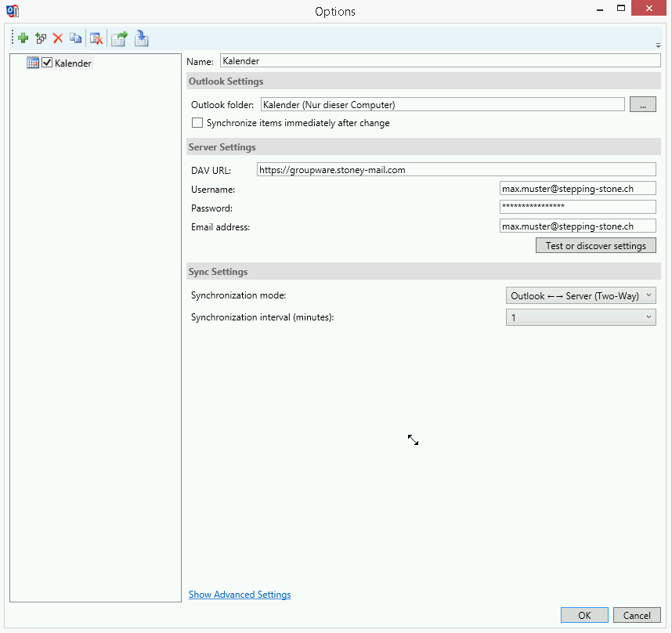Image resolution: width=672 pixels, height=633 pixels.
Task: Open Show Advanced Settings link
Action: (240, 595)
